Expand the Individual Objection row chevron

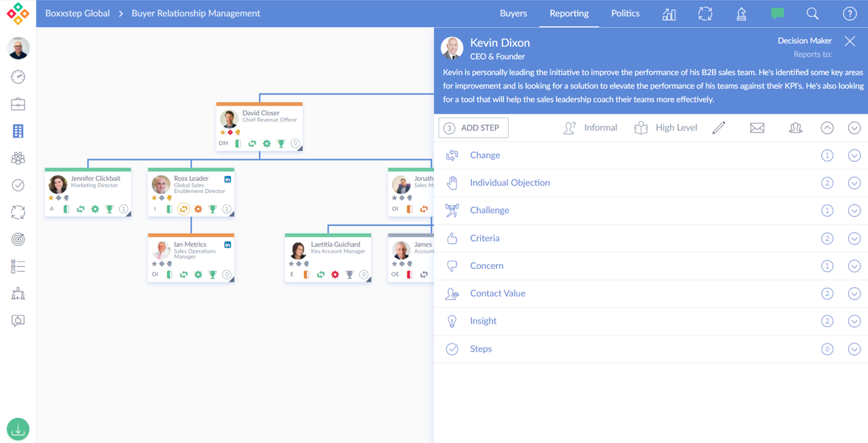coord(854,183)
